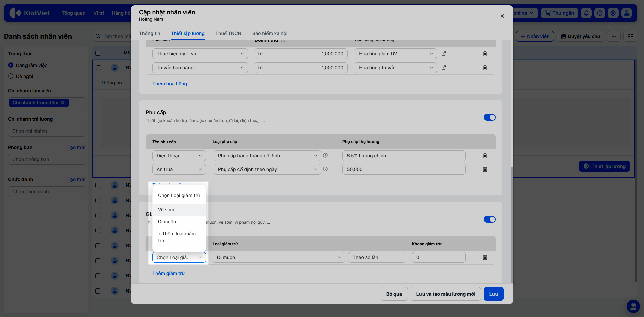Toggle the Giảm trừ switch
The width and height of the screenshot is (644, 317).
[490, 219]
